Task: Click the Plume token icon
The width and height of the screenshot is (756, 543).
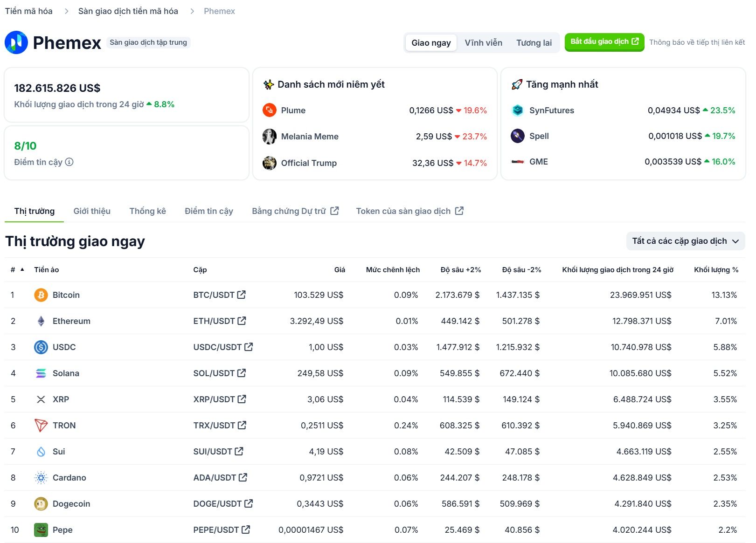Action: point(270,110)
